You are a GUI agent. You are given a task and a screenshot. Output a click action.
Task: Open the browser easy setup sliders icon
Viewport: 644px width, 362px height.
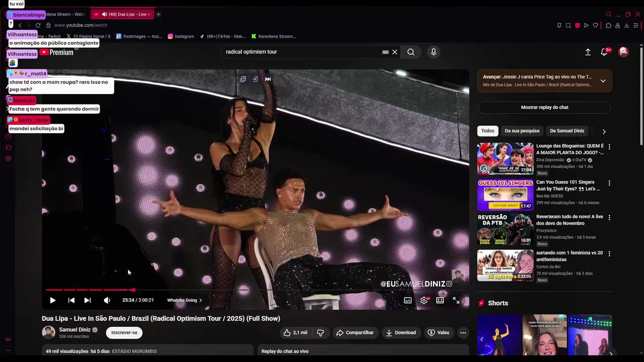pyautogui.click(x=636, y=25)
